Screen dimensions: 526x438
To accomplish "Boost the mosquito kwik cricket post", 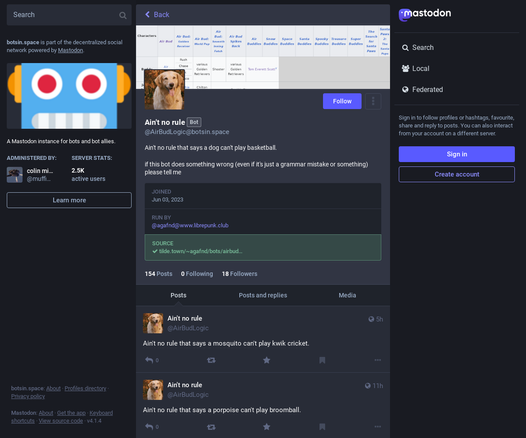I will coord(211,360).
